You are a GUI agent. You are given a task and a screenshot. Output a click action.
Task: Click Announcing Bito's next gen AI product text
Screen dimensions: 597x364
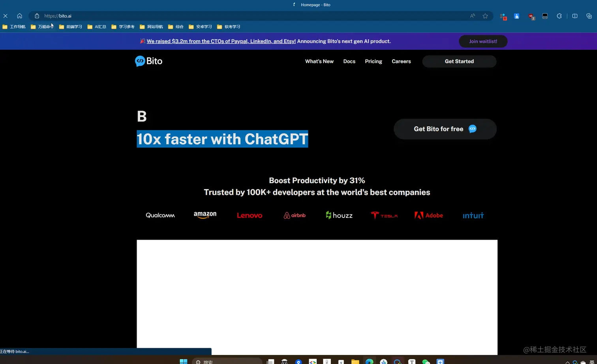tap(344, 41)
